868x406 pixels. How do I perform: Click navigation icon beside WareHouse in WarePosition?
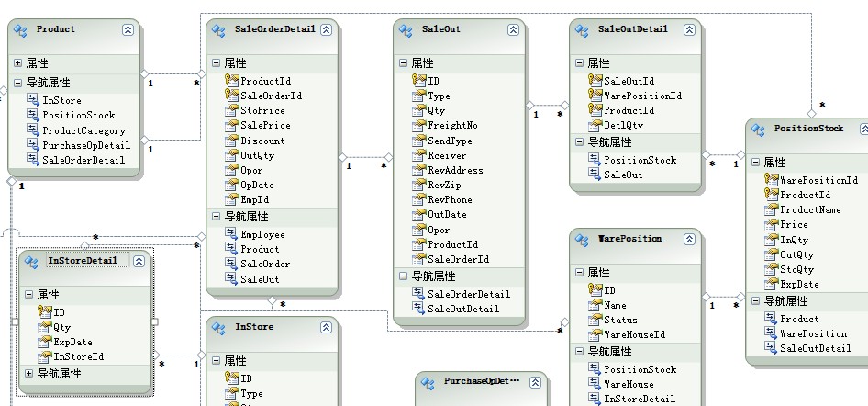point(595,383)
